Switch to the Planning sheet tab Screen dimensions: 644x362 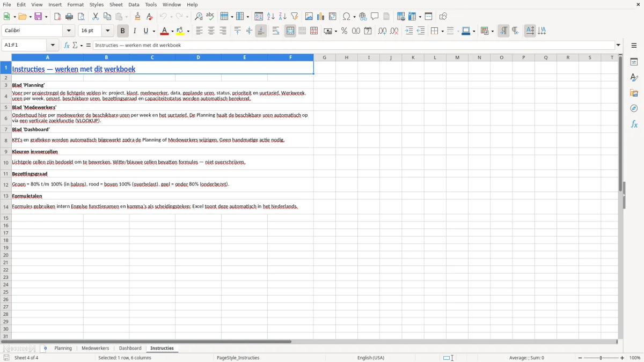pos(63,349)
